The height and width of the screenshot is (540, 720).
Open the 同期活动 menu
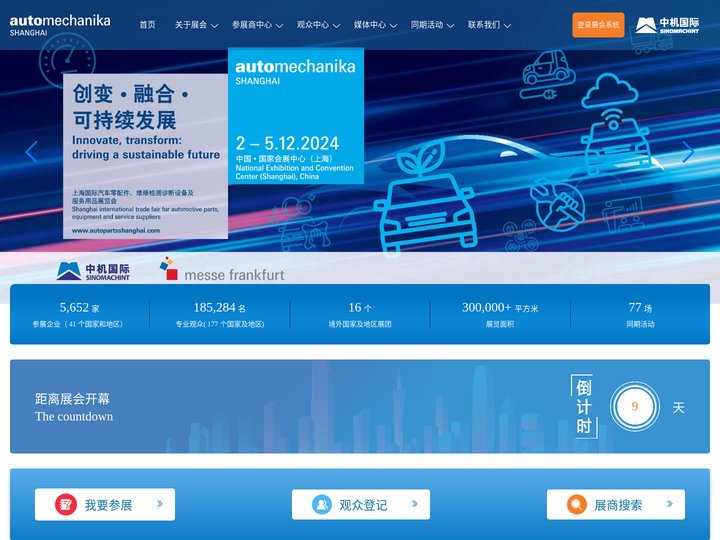[427, 25]
